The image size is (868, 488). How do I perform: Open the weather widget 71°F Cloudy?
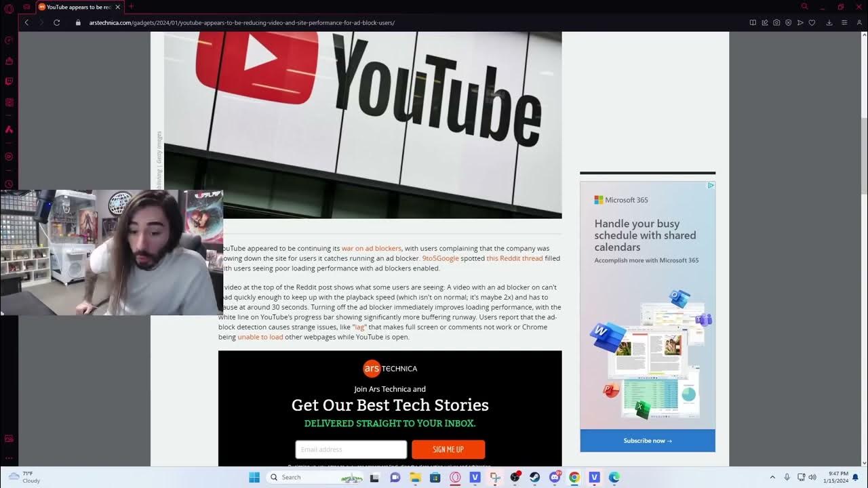24,477
